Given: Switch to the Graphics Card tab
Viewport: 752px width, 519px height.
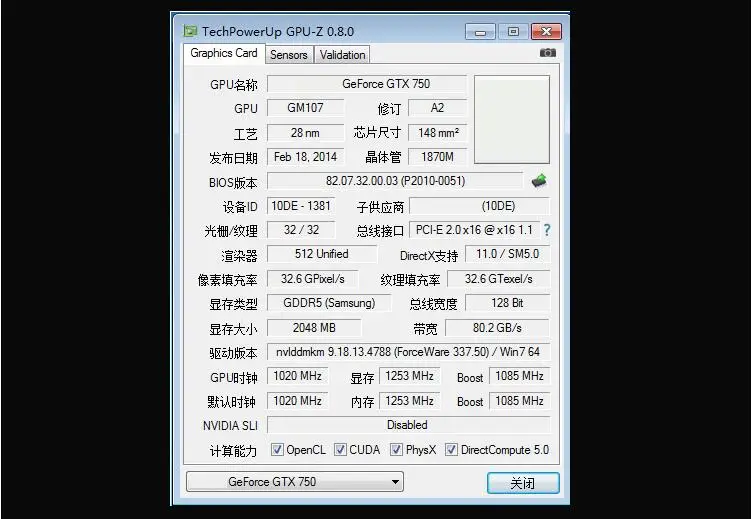Looking at the screenshot, I should (224, 53).
